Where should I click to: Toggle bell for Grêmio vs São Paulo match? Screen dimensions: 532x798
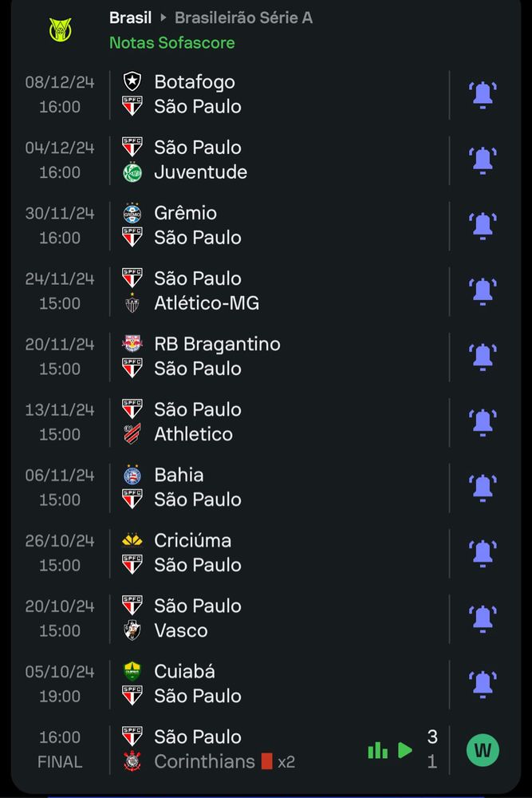483,225
